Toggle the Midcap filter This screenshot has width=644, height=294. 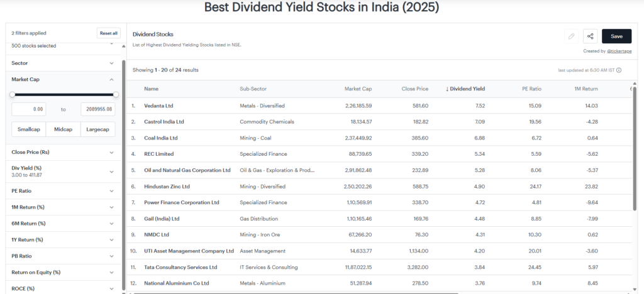point(63,129)
